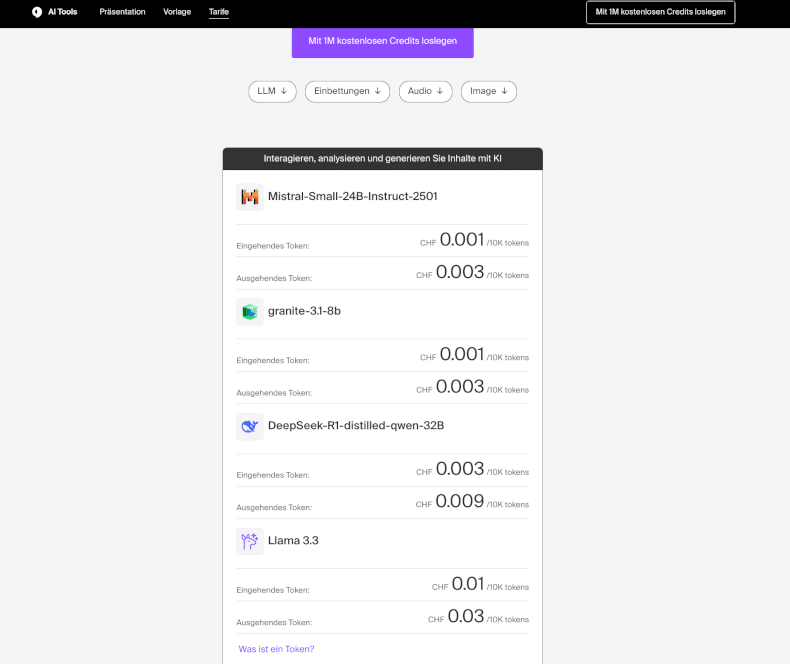Click Mistral 'Ausgehendes Token:' label
The image size is (790, 664).
274,278
